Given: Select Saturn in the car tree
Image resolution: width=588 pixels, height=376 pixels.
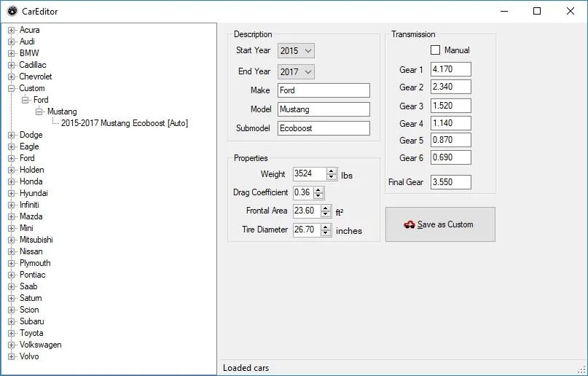Looking at the screenshot, I should click(31, 298).
